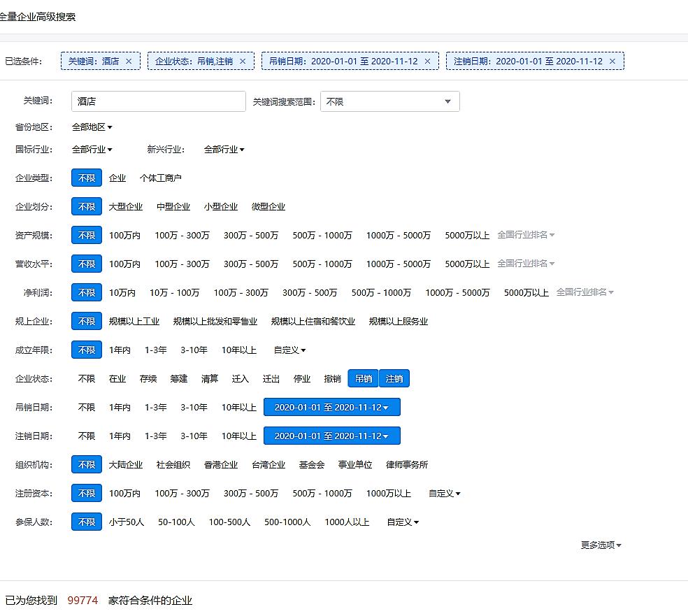Deselect the 吊销 enterprise status option
Image resolution: width=688 pixels, height=616 pixels.
point(363,379)
